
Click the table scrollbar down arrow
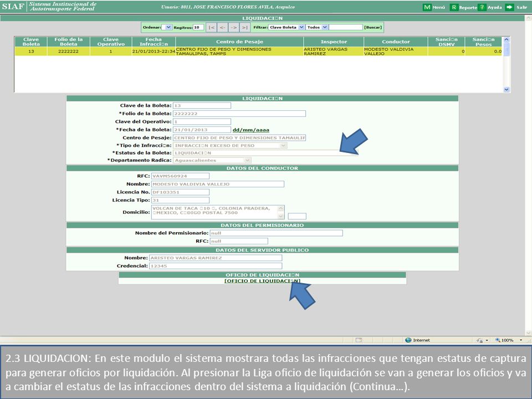point(506,90)
